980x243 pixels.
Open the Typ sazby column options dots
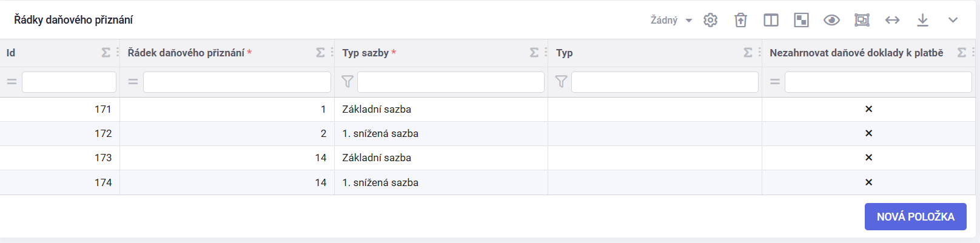(546, 53)
